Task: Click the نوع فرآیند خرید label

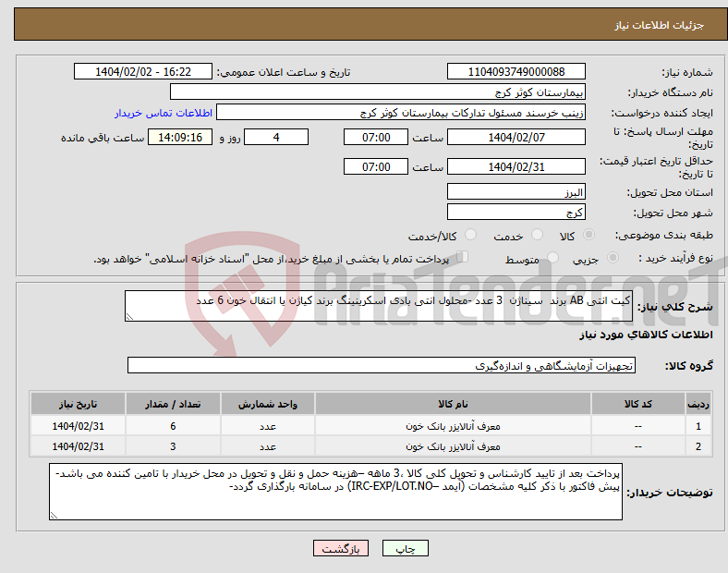Action: [675, 258]
